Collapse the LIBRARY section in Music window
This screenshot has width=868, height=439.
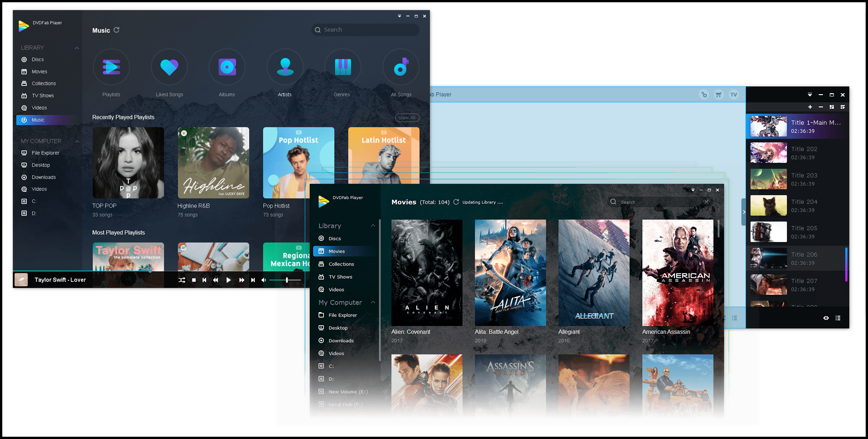(x=77, y=48)
